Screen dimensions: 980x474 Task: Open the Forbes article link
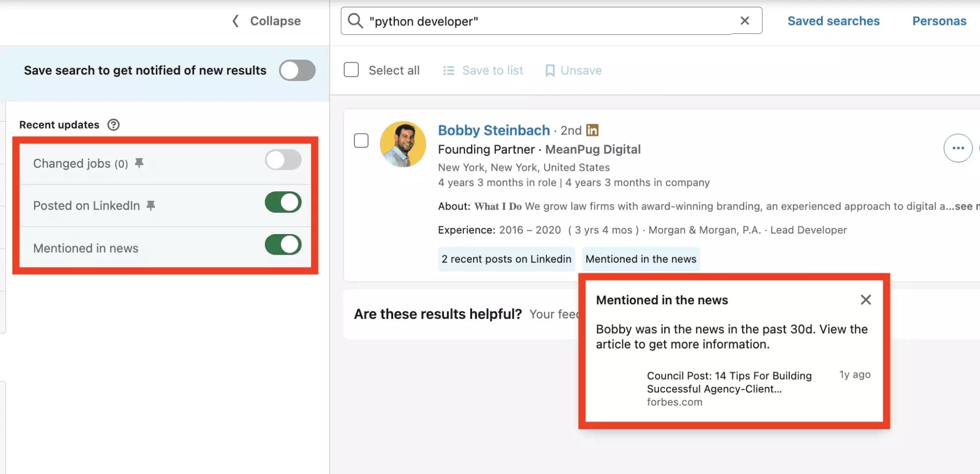coord(729,382)
